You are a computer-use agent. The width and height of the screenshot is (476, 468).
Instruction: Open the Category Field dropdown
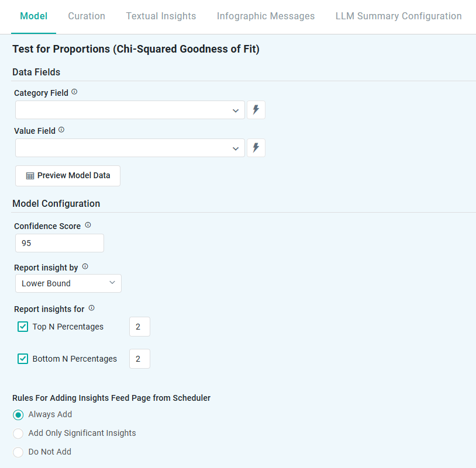(130, 110)
